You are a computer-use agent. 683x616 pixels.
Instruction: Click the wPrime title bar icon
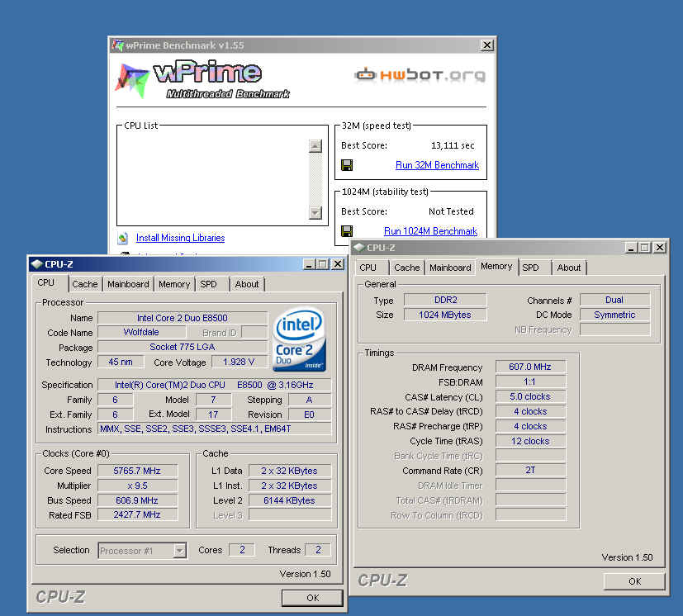click(117, 45)
